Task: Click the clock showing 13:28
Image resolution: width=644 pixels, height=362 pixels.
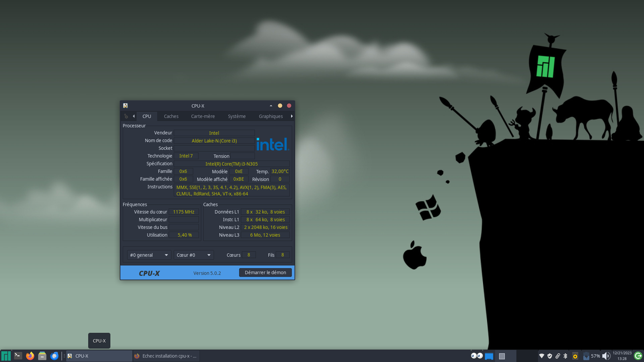Action: point(622,356)
